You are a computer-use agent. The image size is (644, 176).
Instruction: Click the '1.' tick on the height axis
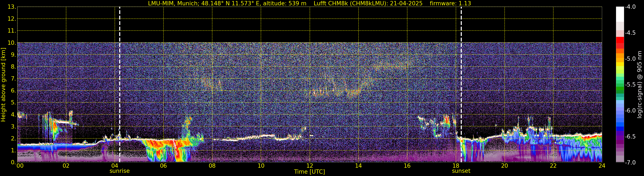(13, 151)
